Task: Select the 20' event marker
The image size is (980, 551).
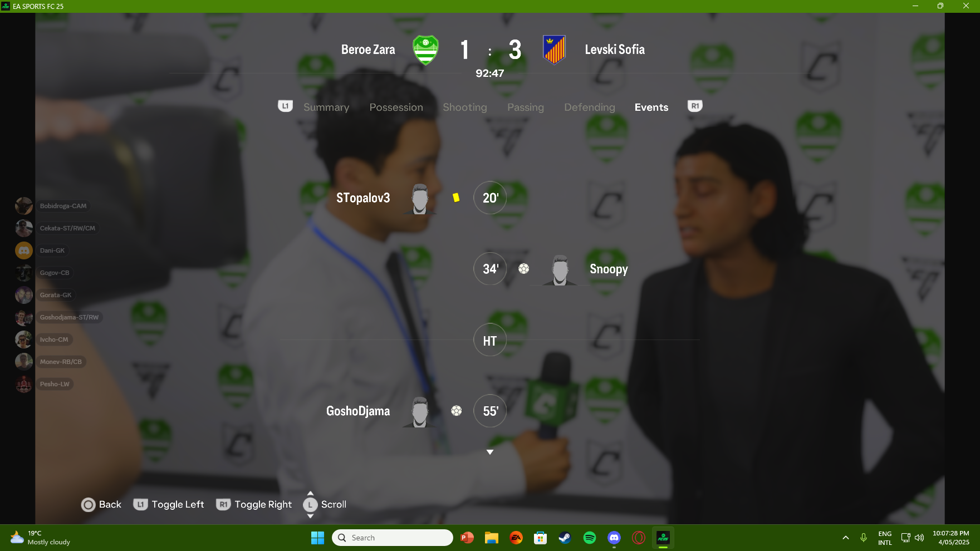Action: tap(490, 198)
